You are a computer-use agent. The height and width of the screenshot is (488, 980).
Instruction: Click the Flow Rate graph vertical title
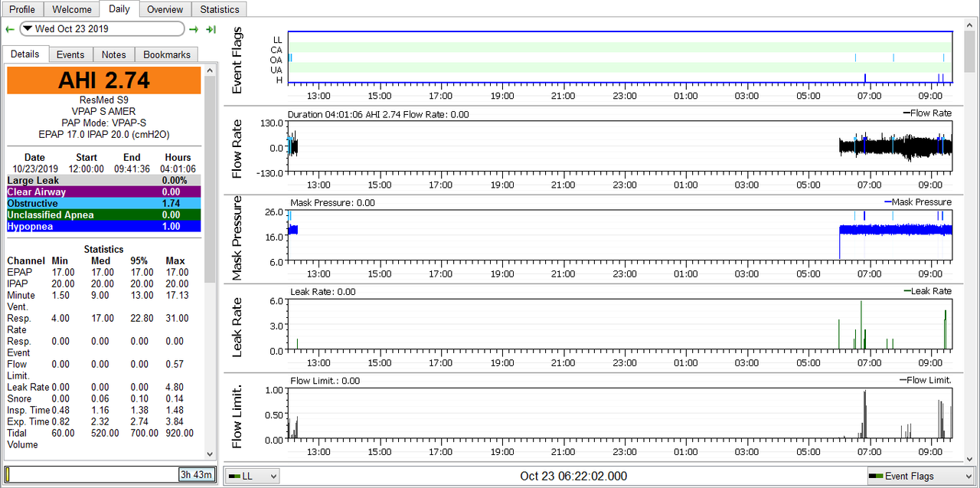pyautogui.click(x=237, y=149)
